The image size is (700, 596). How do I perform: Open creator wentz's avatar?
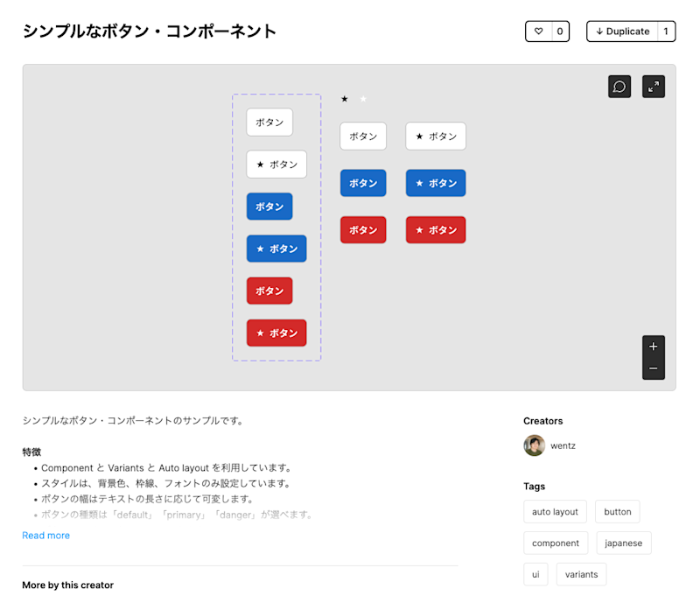535,445
